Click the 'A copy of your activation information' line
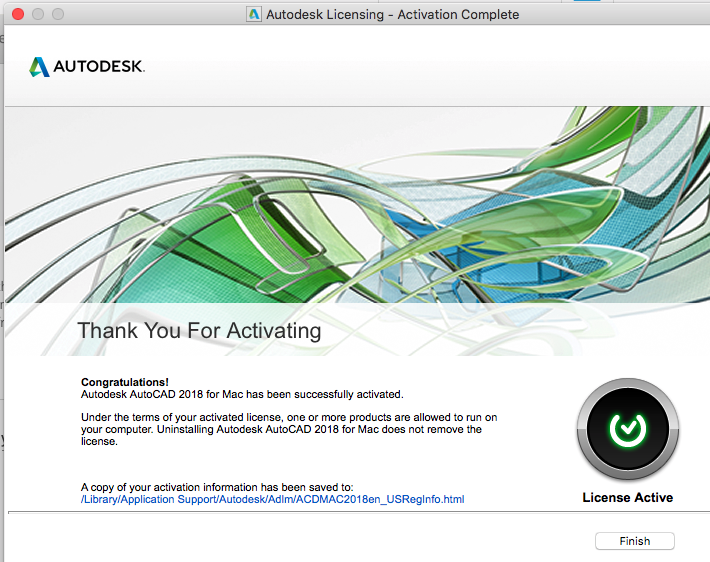 (217, 487)
